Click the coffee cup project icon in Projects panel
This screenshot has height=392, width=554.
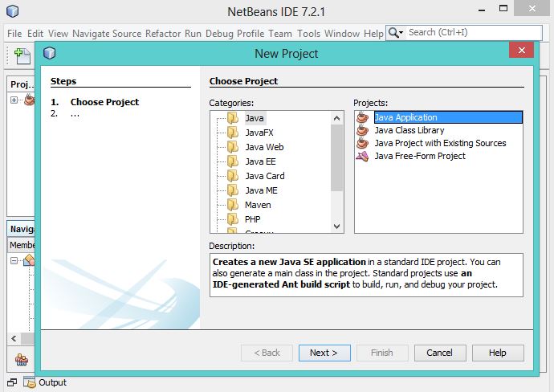[x=30, y=100]
